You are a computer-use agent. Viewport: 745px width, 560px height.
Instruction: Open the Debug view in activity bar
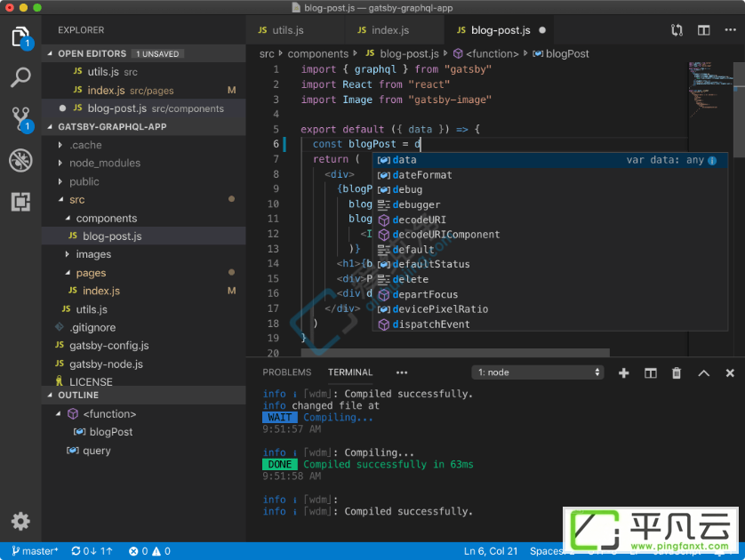20,160
